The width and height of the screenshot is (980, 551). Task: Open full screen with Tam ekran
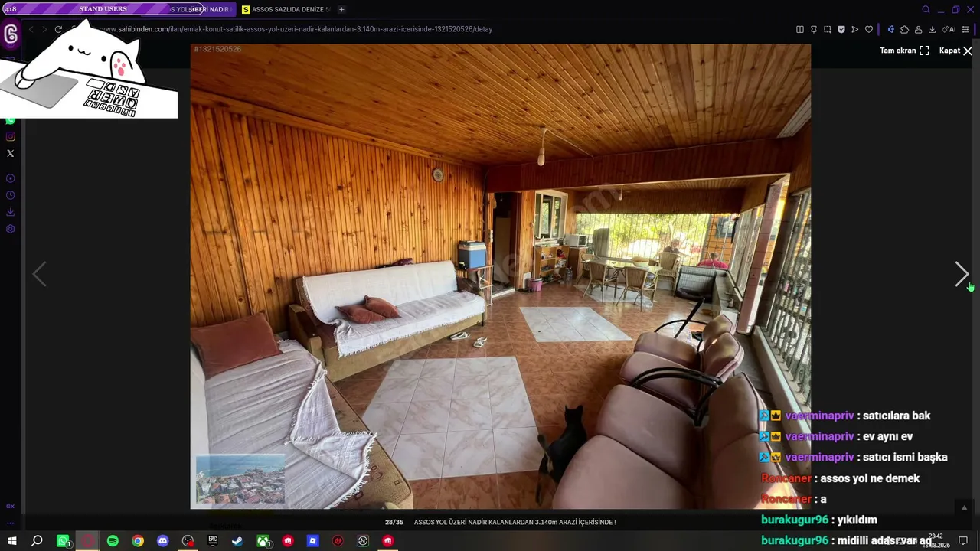point(904,51)
